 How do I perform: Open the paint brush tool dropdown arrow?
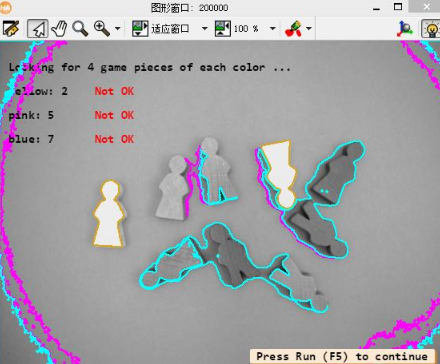pyautogui.click(x=309, y=29)
